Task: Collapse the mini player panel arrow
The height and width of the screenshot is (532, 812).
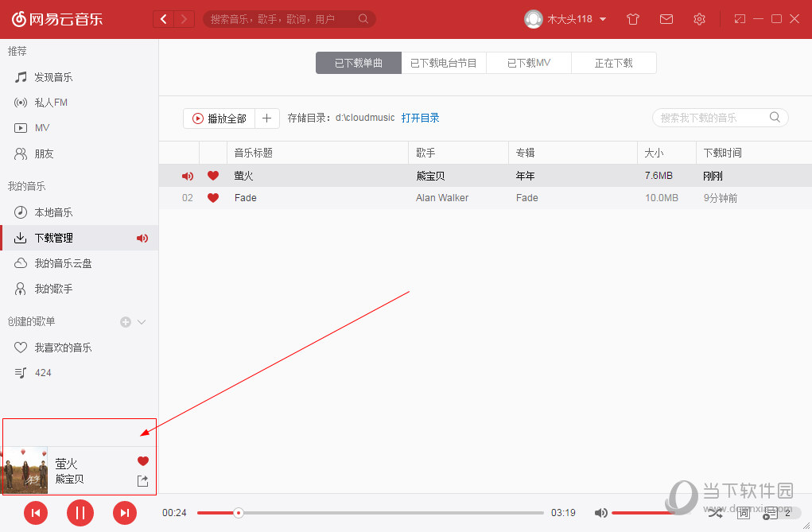Action: point(145,433)
